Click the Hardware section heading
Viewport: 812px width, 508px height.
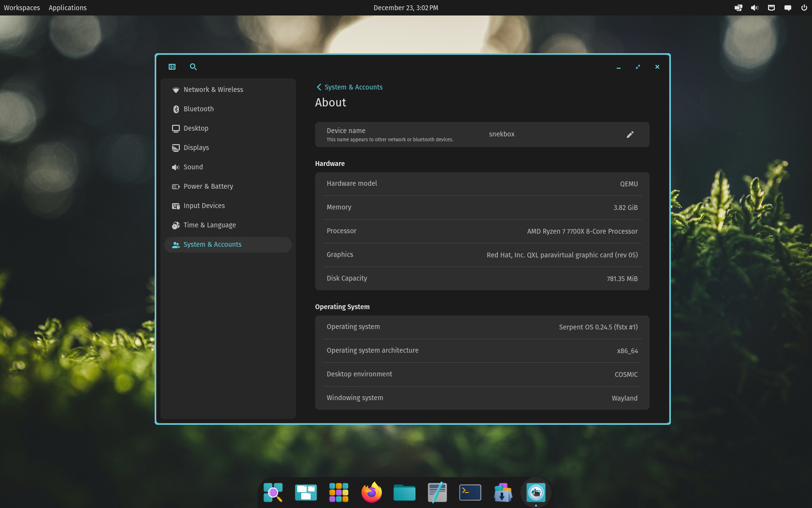[330, 164]
